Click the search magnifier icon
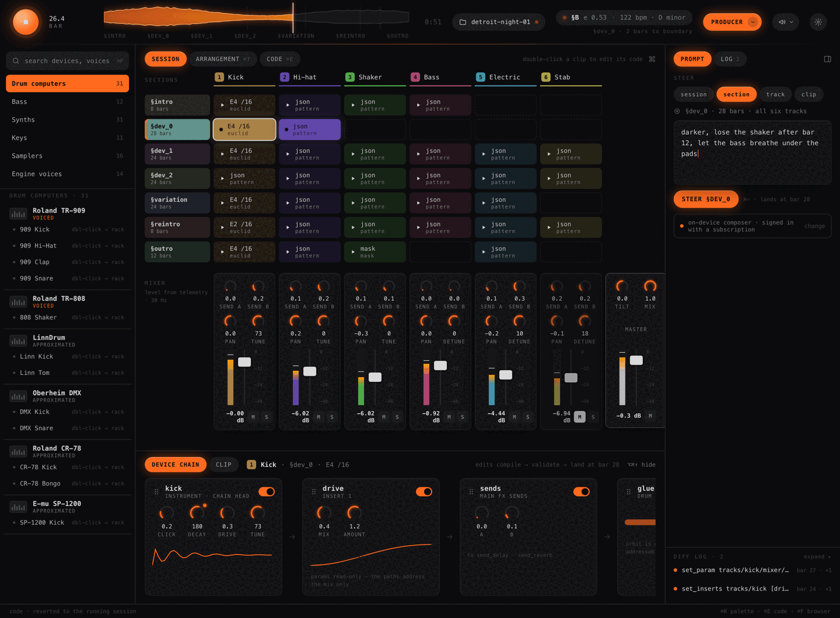This screenshot has height=618, width=840. pyautogui.click(x=16, y=61)
